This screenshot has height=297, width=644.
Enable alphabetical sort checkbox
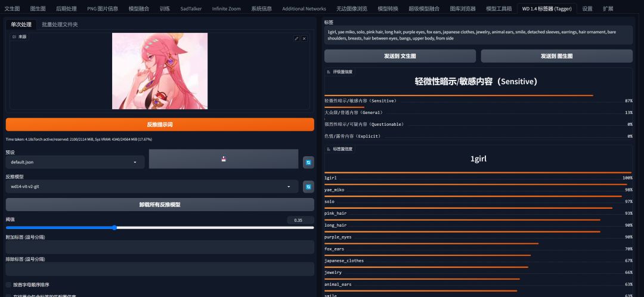8,284
